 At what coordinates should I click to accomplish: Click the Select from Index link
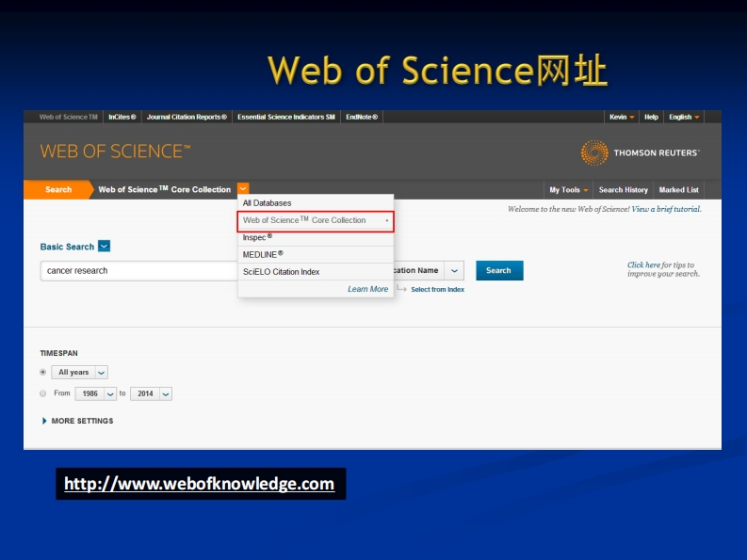437,290
